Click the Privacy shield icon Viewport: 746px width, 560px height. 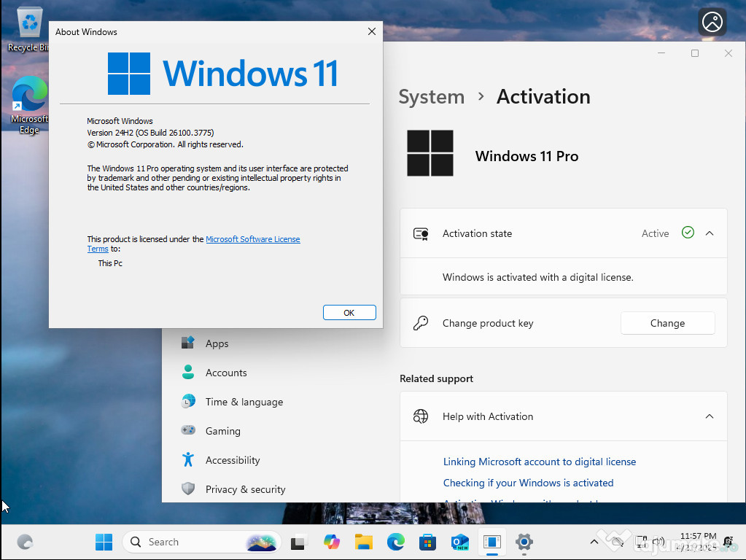(188, 489)
